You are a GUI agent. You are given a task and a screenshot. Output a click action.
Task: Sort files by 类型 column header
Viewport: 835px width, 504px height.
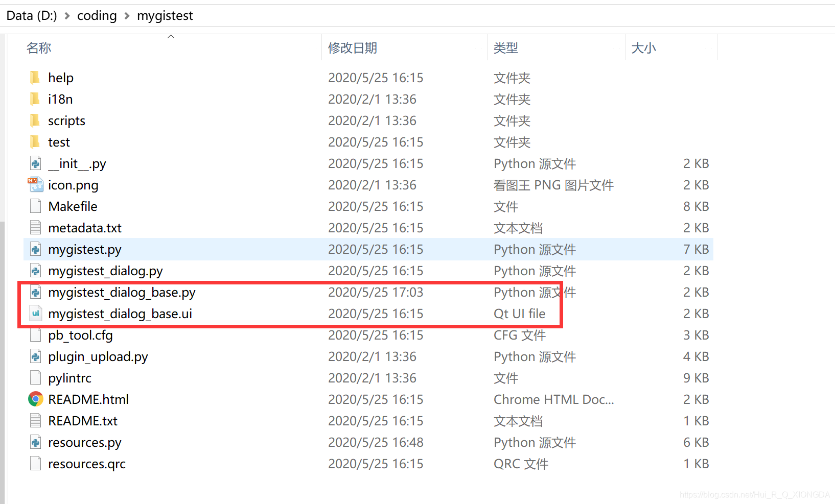click(x=506, y=48)
